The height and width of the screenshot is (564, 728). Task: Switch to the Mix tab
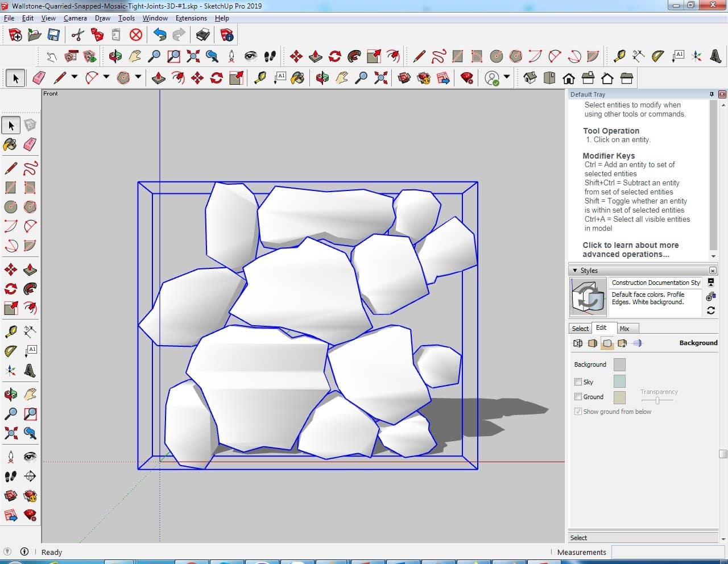[624, 329]
